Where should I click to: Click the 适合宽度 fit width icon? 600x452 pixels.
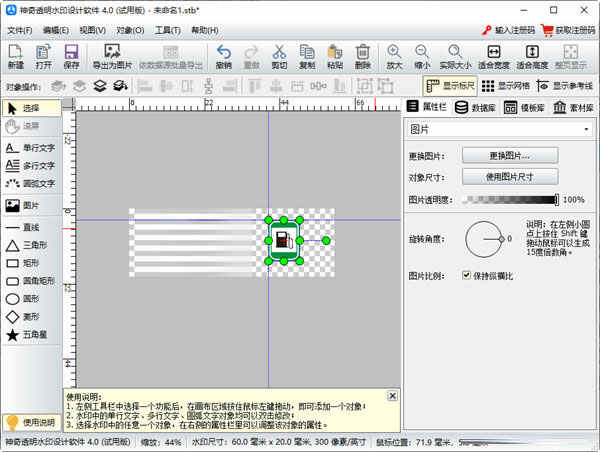pyautogui.click(x=493, y=57)
